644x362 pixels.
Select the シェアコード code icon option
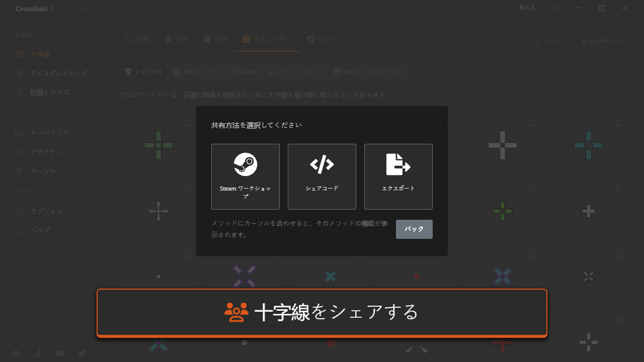point(322,176)
